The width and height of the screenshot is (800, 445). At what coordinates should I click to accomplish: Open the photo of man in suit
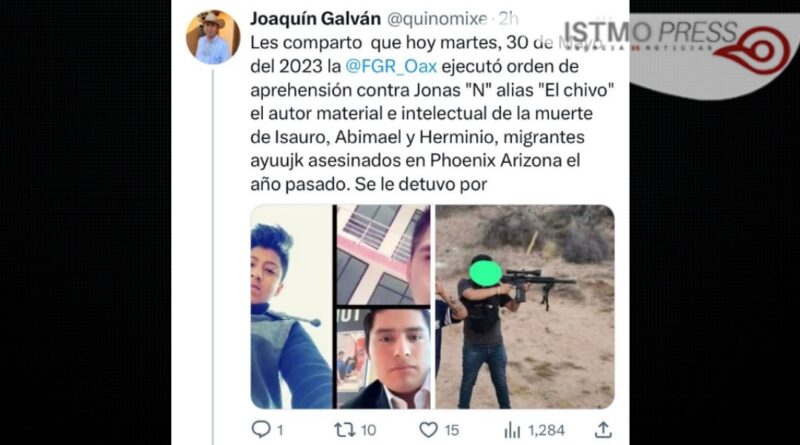(x=383, y=359)
